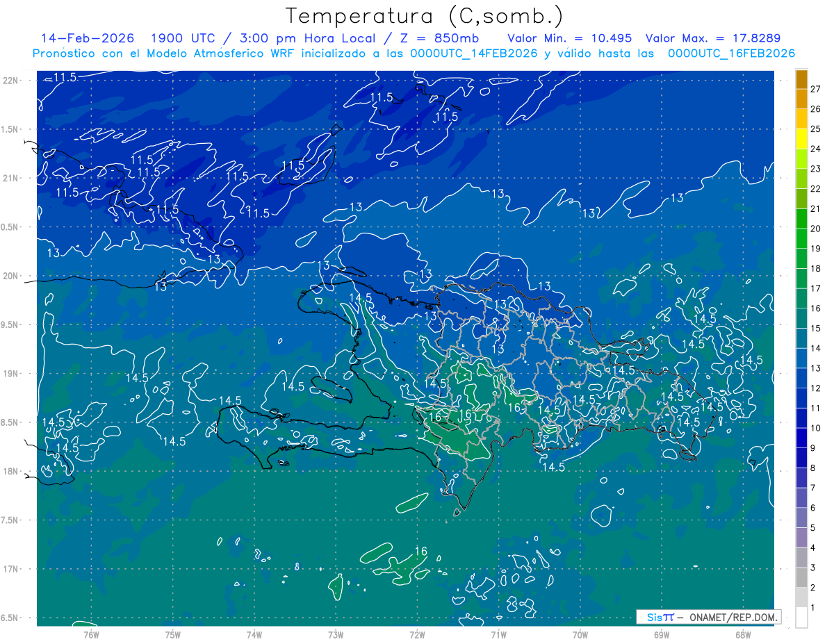
Task: Click the "75W" longitude label
Action: (x=173, y=634)
